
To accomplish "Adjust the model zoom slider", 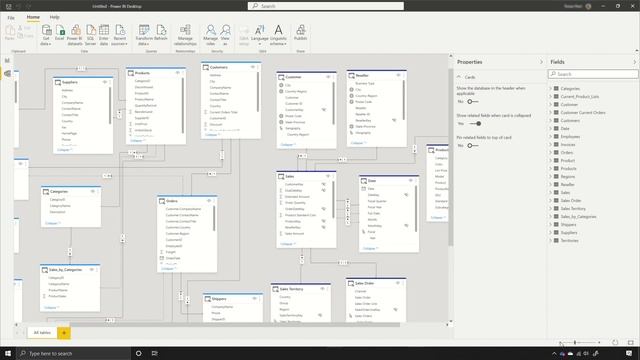I will click(x=575, y=342).
